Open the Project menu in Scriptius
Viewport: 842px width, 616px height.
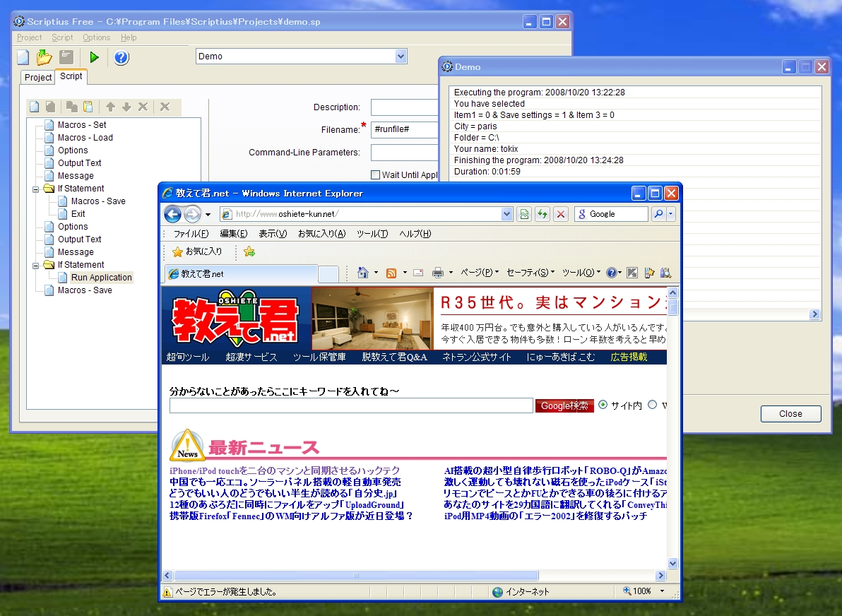coord(29,37)
